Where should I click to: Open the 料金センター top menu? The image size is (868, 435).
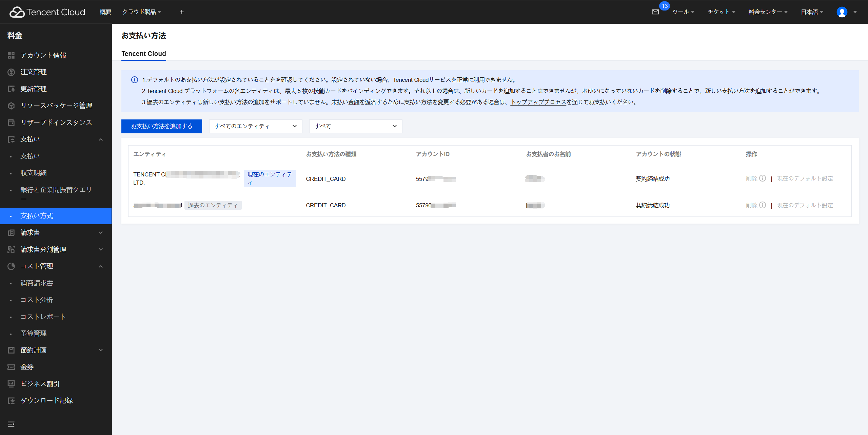point(768,12)
